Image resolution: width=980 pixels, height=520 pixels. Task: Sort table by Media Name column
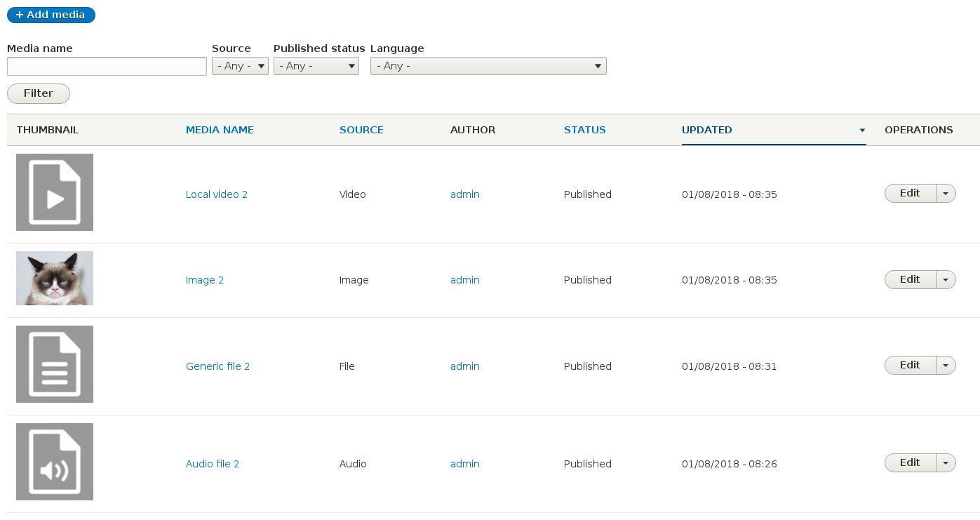tap(220, 130)
